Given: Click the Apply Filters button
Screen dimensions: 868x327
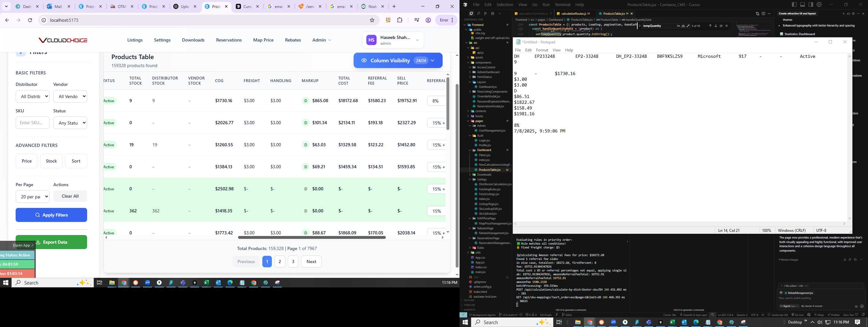Looking at the screenshot, I should (x=51, y=215).
